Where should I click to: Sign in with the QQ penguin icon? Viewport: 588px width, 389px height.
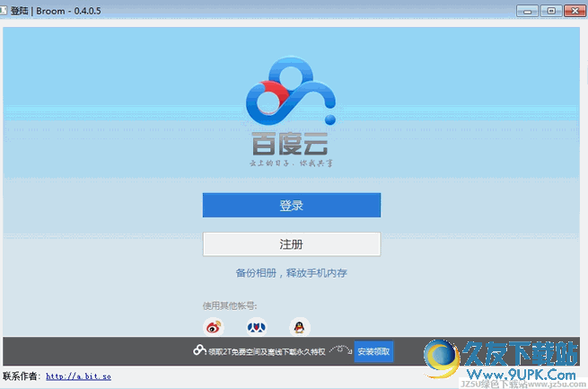click(299, 327)
